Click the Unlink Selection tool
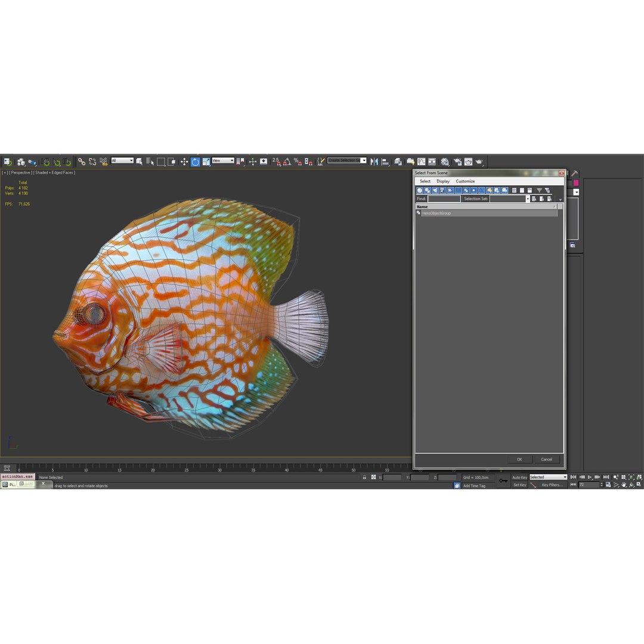This screenshot has height=644, width=644. [x=92, y=162]
